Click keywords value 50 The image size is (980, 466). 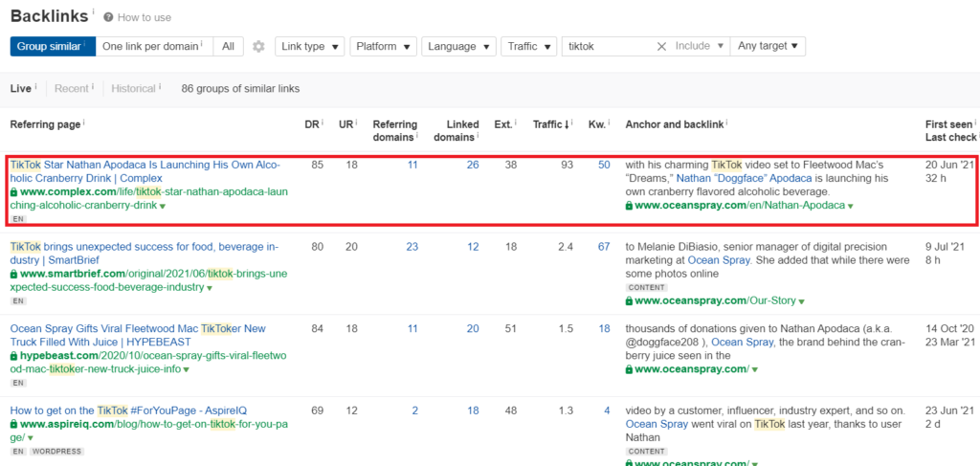(x=604, y=165)
